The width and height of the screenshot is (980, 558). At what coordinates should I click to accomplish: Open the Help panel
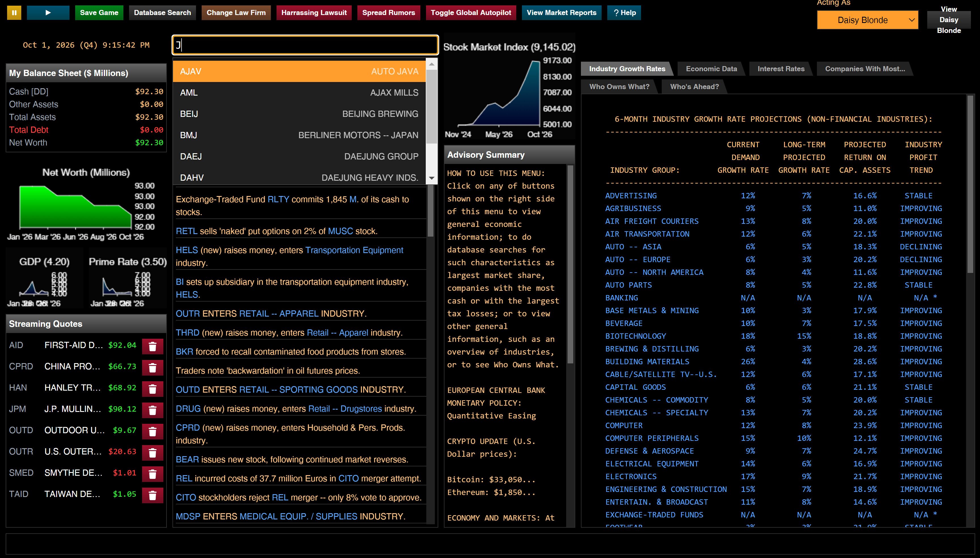[x=624, y=13]
